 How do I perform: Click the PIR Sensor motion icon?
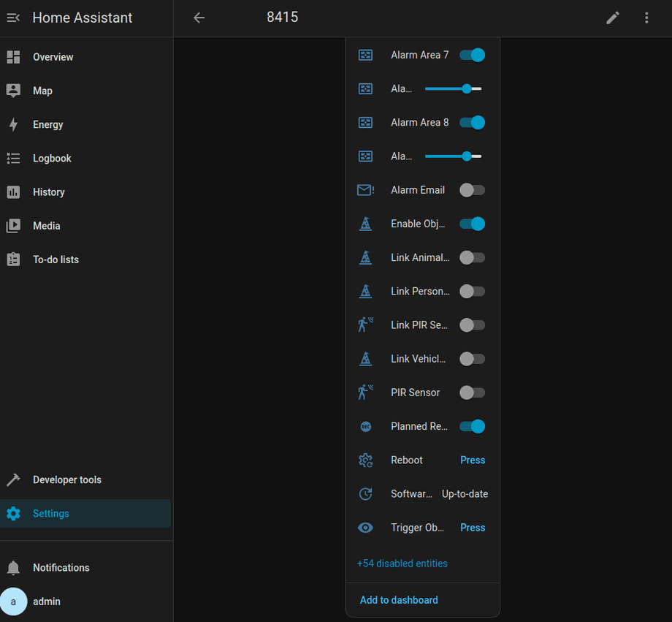[365, 392]
